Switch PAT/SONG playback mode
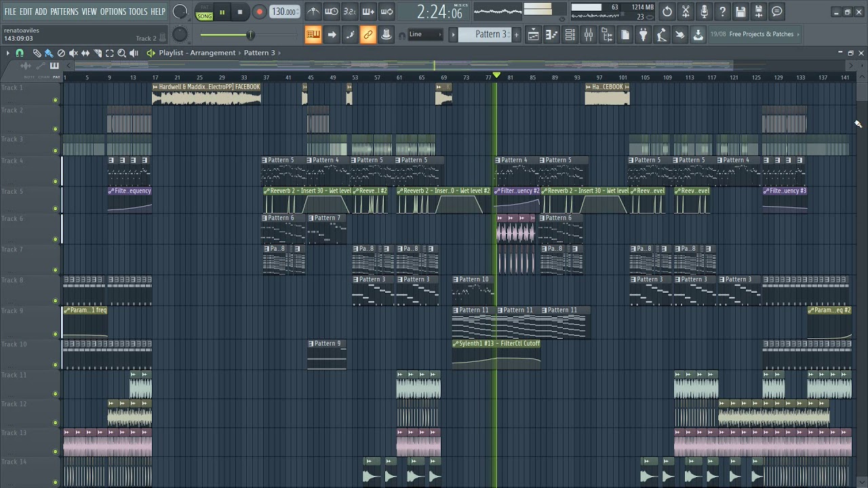Viewport: 868px width, 488px height. click(204, 12)
